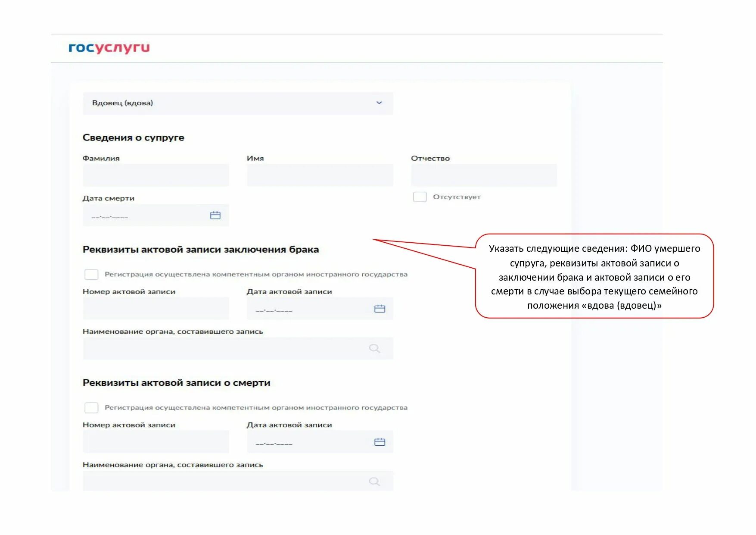The height and width of the screenshot is (535, 756).
Task: Focus the Фамилия input field
Action: (156, 175)
